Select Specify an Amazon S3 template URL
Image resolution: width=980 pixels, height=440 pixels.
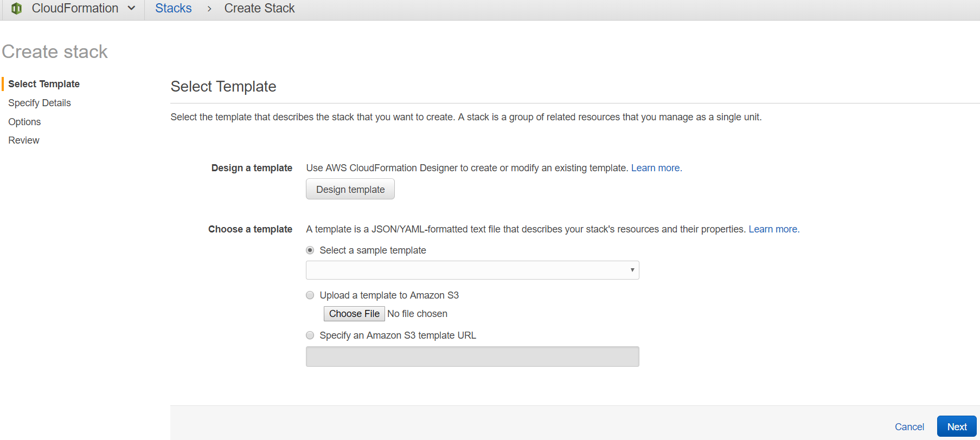310,335
